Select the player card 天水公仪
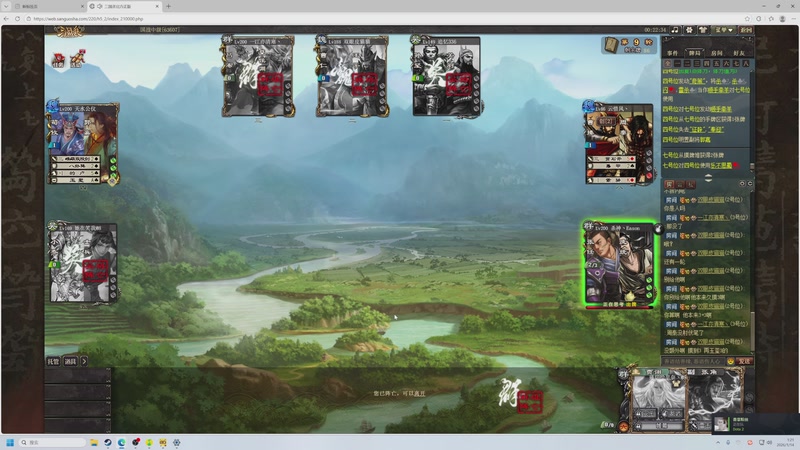 [x=83, y=144]
